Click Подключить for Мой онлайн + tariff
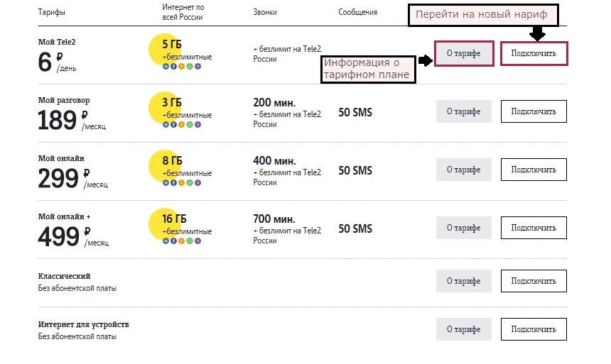Viewport: 611px width, 364px height. pyautogui.click(x=534, y=228)
